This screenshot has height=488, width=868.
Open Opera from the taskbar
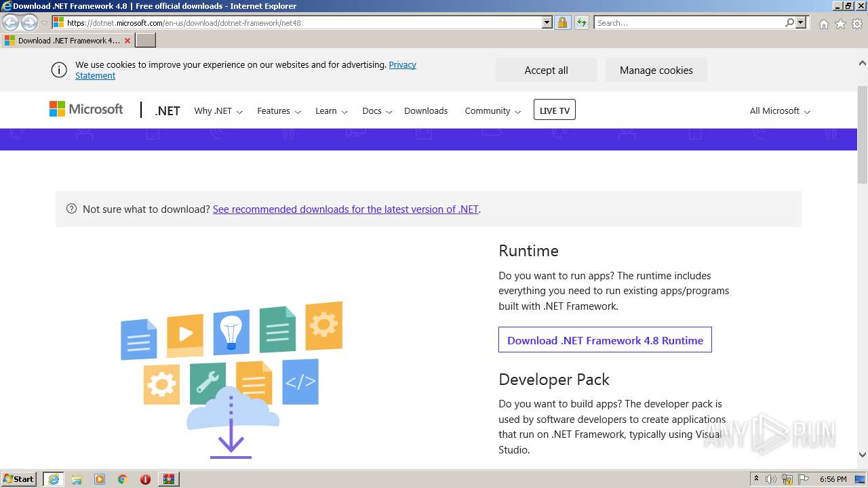145,479
